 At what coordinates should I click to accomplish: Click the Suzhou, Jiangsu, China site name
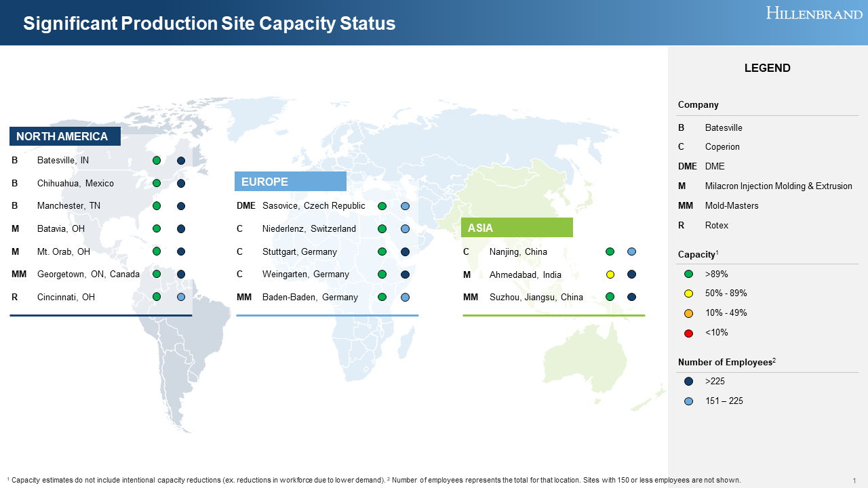pos(536,298)
